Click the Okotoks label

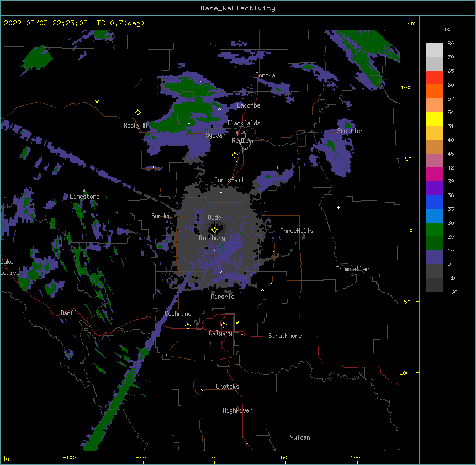point(228,387)
